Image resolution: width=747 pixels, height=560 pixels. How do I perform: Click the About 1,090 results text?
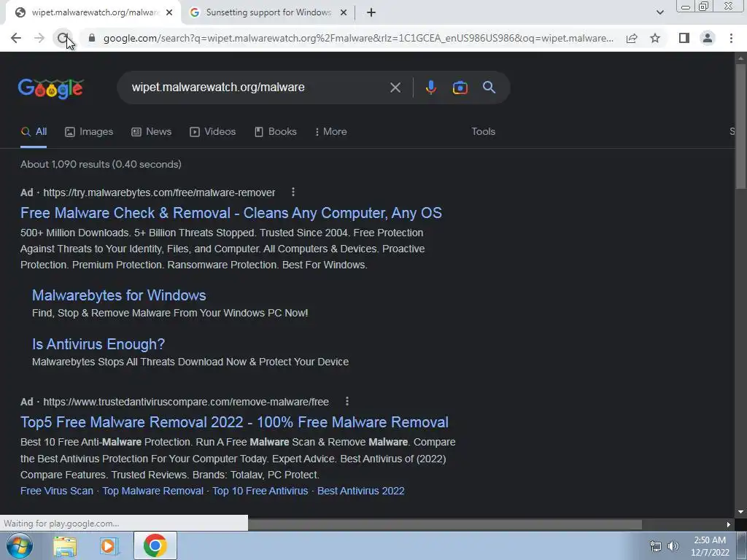101,164
